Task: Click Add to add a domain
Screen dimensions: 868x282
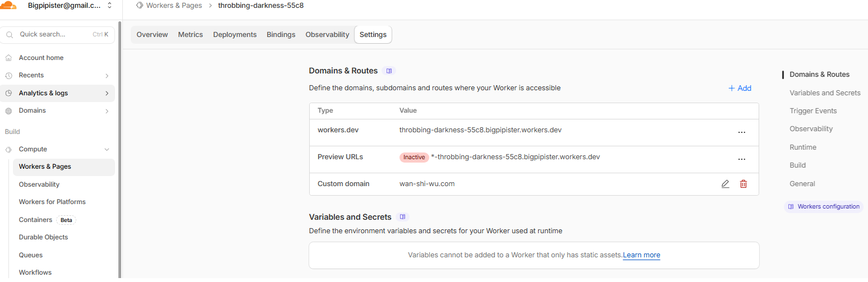Action: coord(740,88)
